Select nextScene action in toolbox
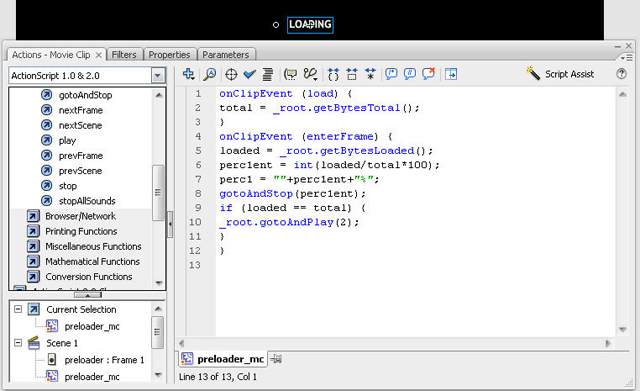The height and width of the screenshot is (391, 640). pyautogui.click(x=80, y=125)
